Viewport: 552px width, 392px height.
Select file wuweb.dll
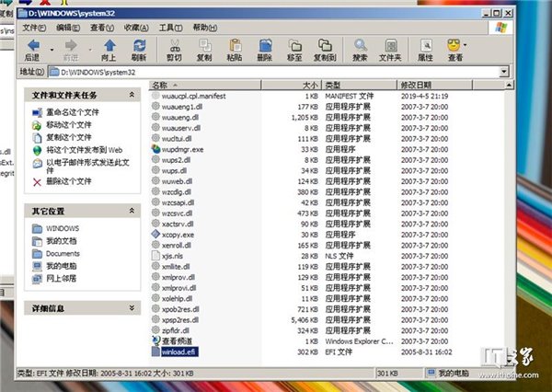pos(177,181)
